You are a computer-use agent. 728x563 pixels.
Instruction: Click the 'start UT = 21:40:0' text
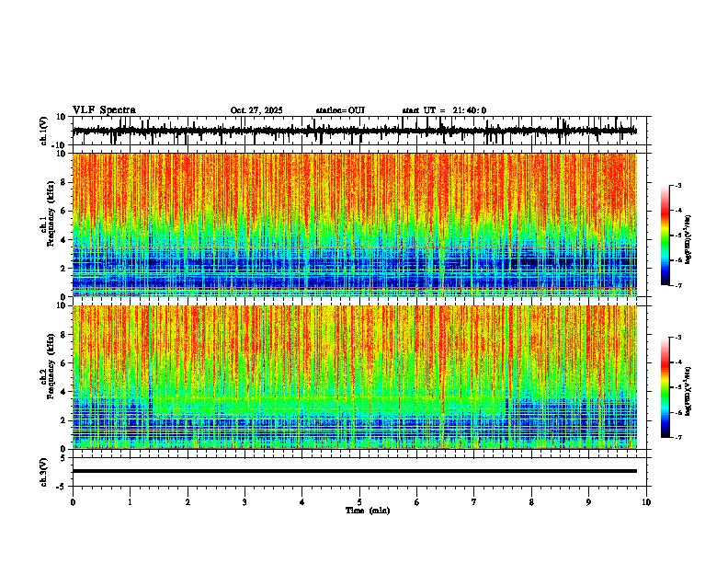pyautogui.click(x=444, y=110)
